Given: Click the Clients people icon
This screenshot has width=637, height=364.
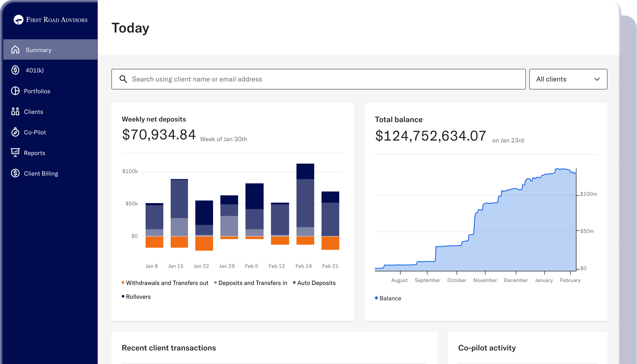Looking at the screenshot, I should coord(15,111).
